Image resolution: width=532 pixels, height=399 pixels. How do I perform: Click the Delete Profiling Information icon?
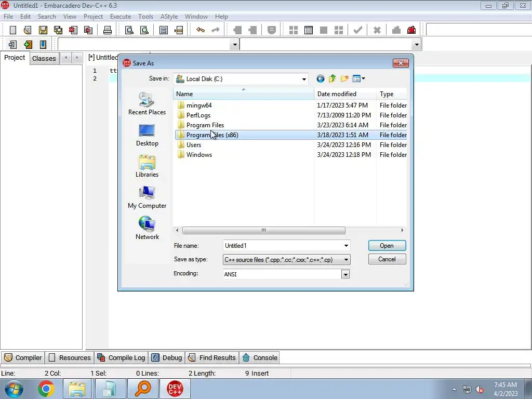(411, 30)
